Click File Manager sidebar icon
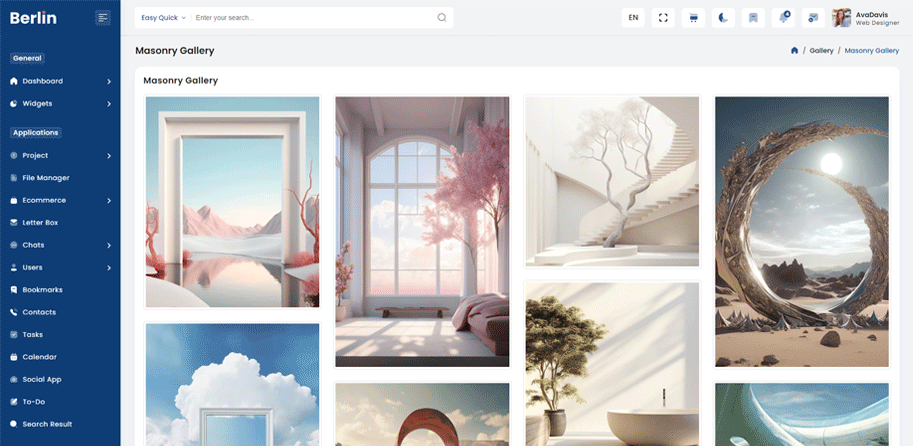 click(x=14, y=178)
